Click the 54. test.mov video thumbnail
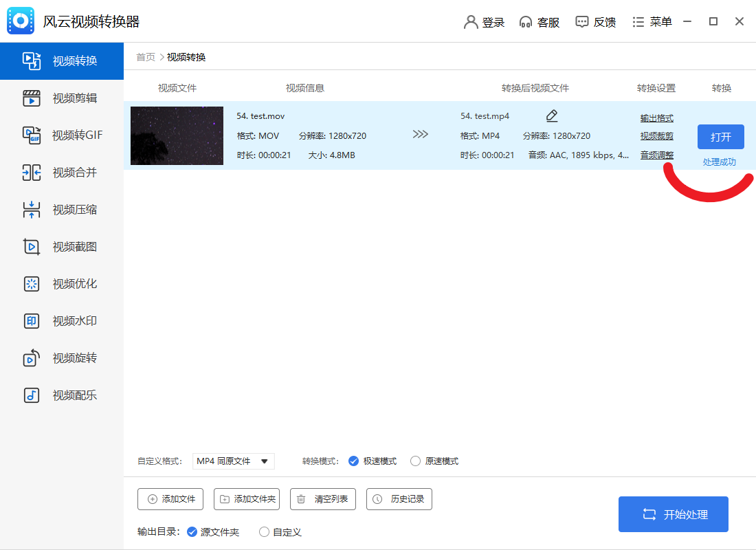Viewport: 756px width, 550px height. [177, 135]
